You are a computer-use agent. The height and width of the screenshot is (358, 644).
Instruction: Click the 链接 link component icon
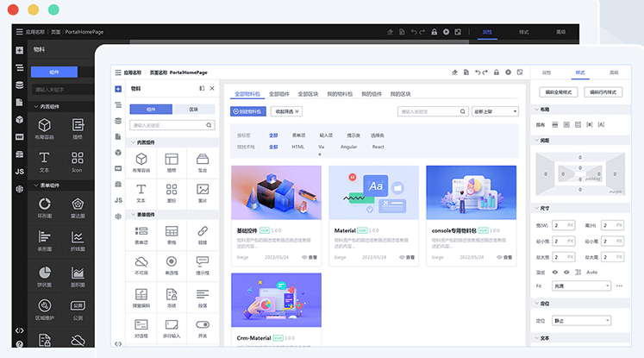(203, 233)
